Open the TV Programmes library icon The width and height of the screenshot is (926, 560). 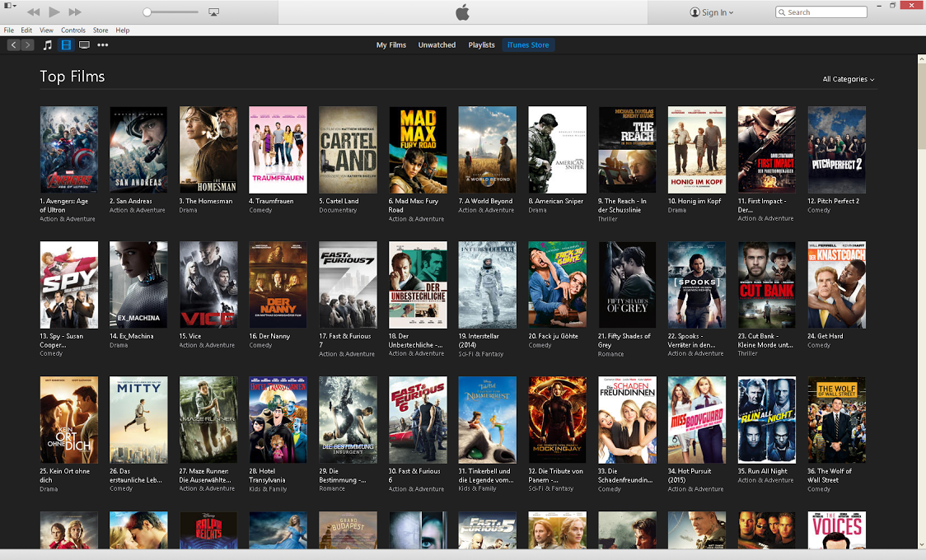[85, 44]
